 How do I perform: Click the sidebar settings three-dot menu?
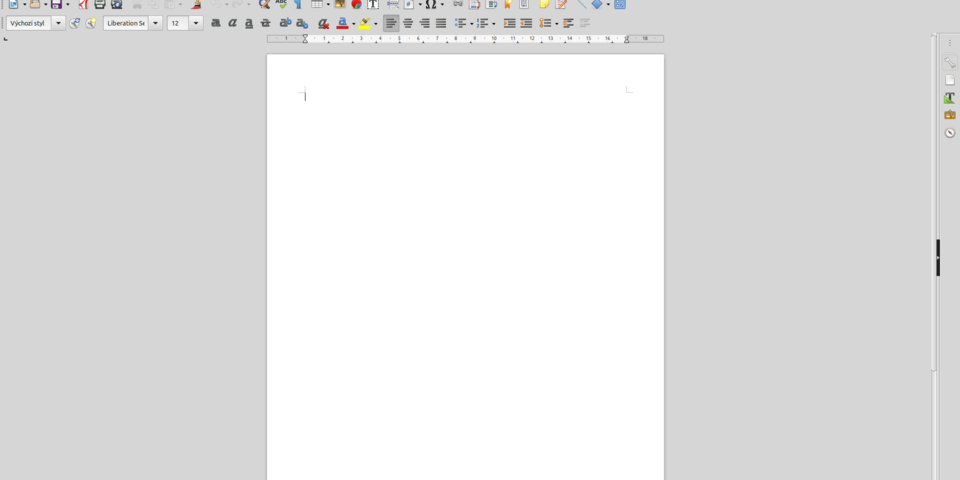coord(950,43)
